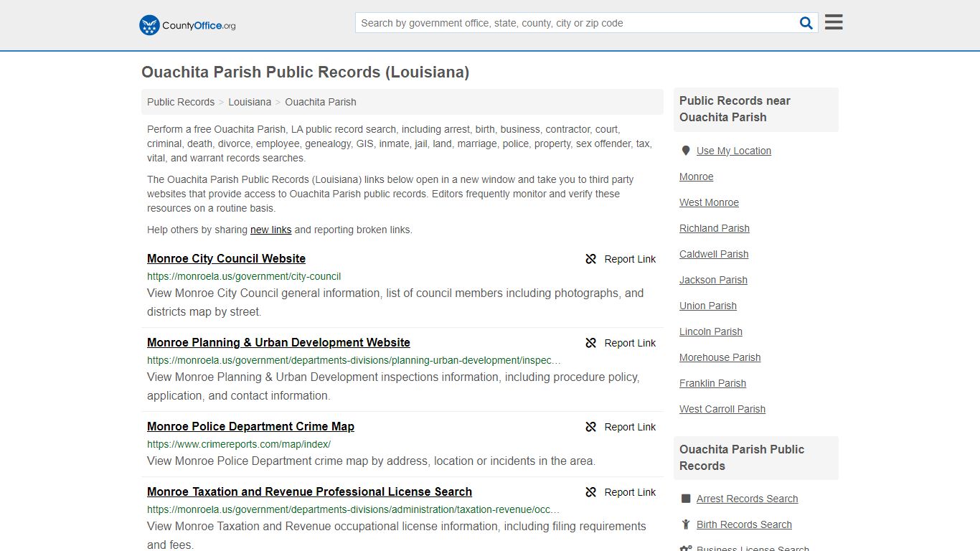The height and width of the screenshot is (551, 980).
Task: Open Lincoln Parish link
Action: tap(711, 331)
